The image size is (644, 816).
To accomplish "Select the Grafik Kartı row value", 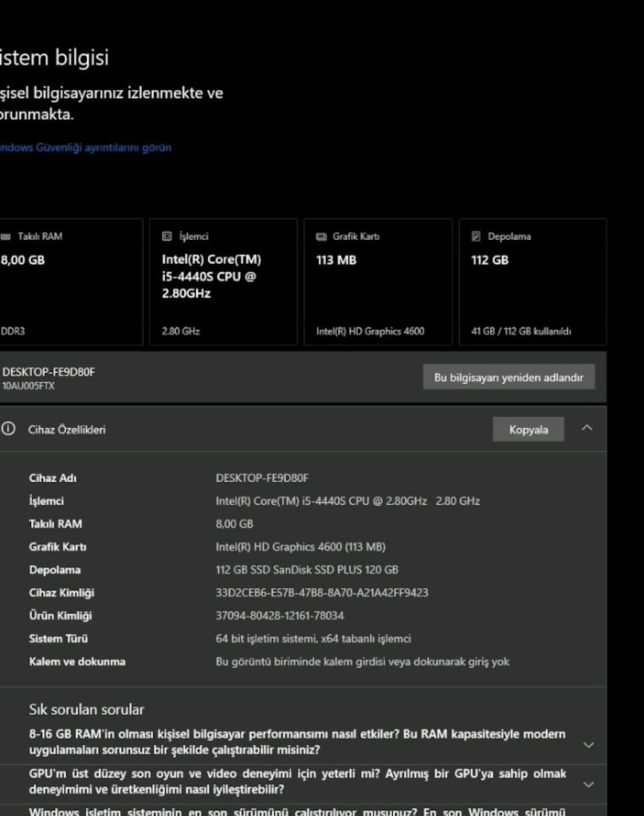I will coord(300,547).
